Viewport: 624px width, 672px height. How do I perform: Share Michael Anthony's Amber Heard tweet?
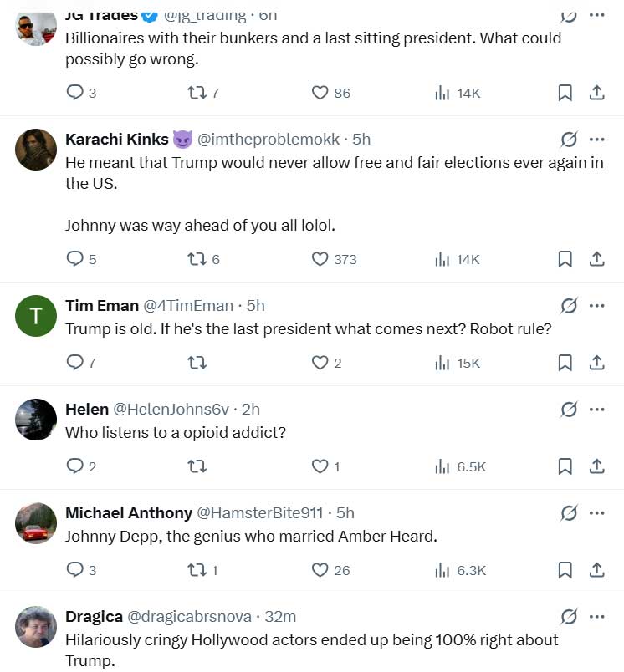(x=597, y=570)
